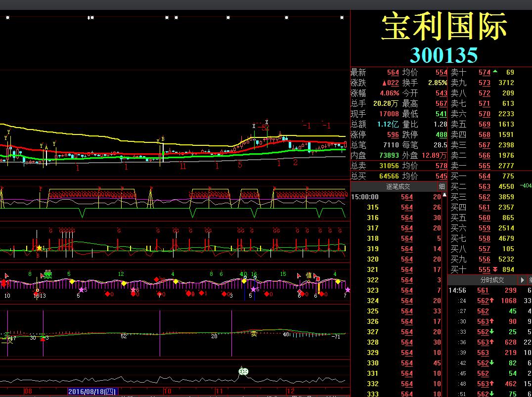Select the 买一 row at price 564

[x=483, y=176]
